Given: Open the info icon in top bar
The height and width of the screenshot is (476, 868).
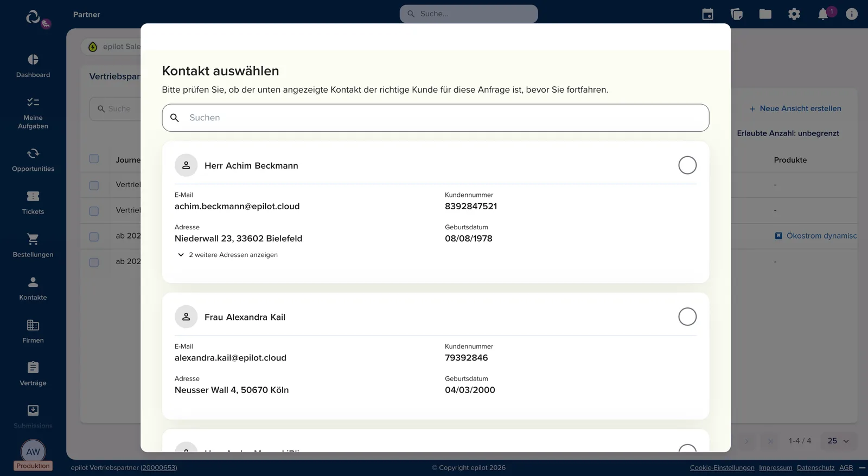Looking at the screenshot, I should point(852,14).
